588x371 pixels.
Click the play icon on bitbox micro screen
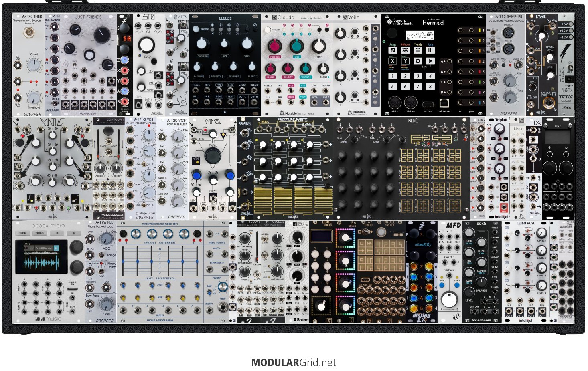(57, 248)
